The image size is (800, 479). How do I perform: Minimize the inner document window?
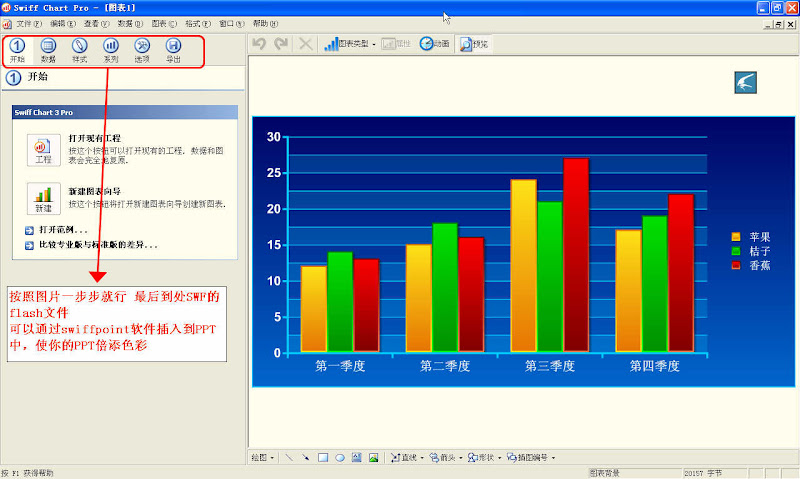coord(768,24)
